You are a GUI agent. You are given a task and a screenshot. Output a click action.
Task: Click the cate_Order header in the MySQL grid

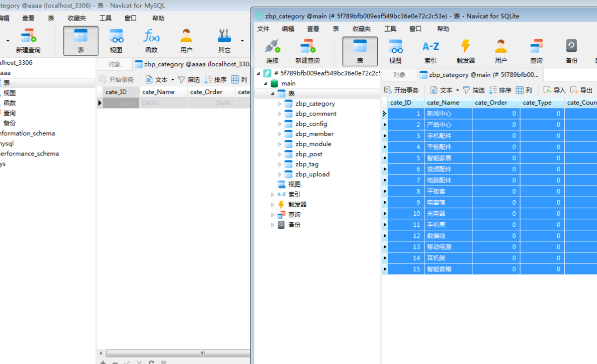click(x=211, y=92)
